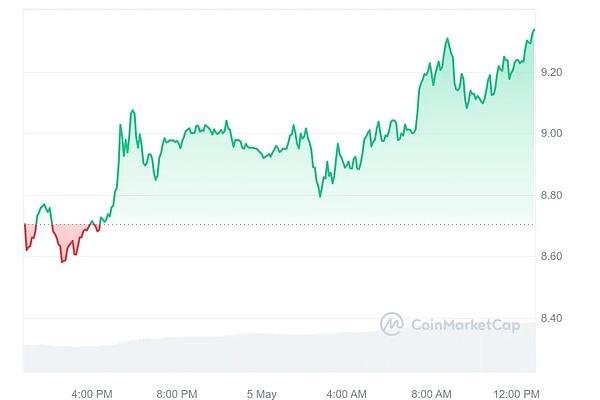Select the 8:00 PM time label

click(177, 394)
